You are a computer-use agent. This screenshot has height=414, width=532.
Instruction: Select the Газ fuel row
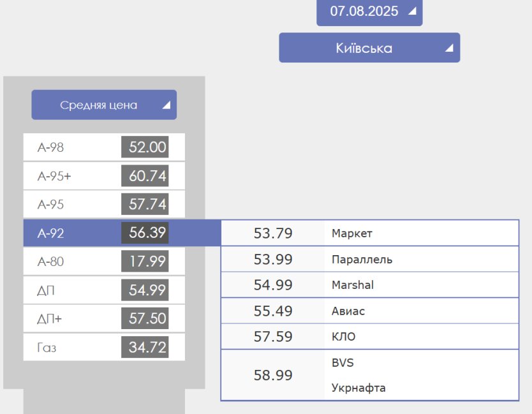tap(104, 348)
